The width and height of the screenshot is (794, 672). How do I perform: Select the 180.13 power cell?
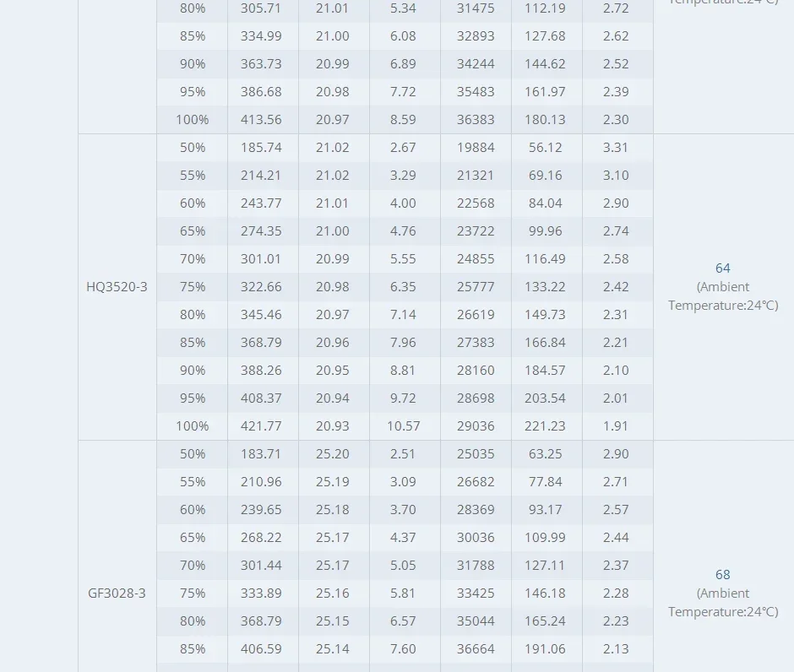tap(545, 119)
